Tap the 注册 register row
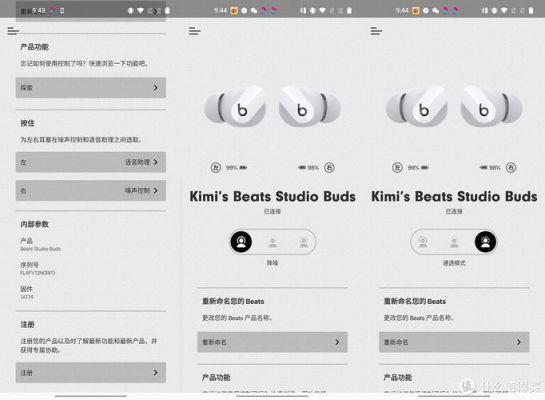Image resolution: width=545 pixels, height=400 pixels. point(91,373)
